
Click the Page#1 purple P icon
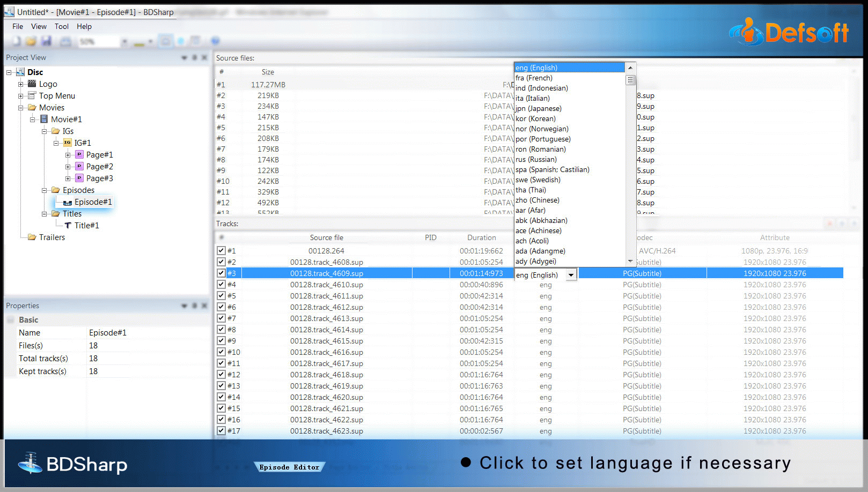click(79, 154)
